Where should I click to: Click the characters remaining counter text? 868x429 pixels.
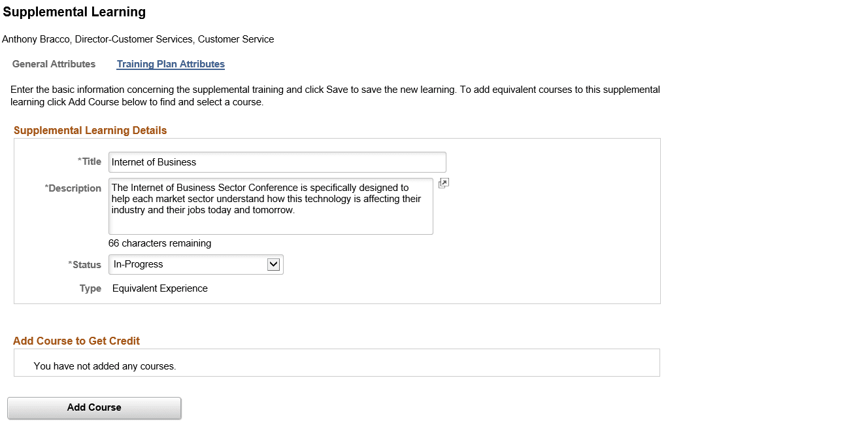coord(159,243)
